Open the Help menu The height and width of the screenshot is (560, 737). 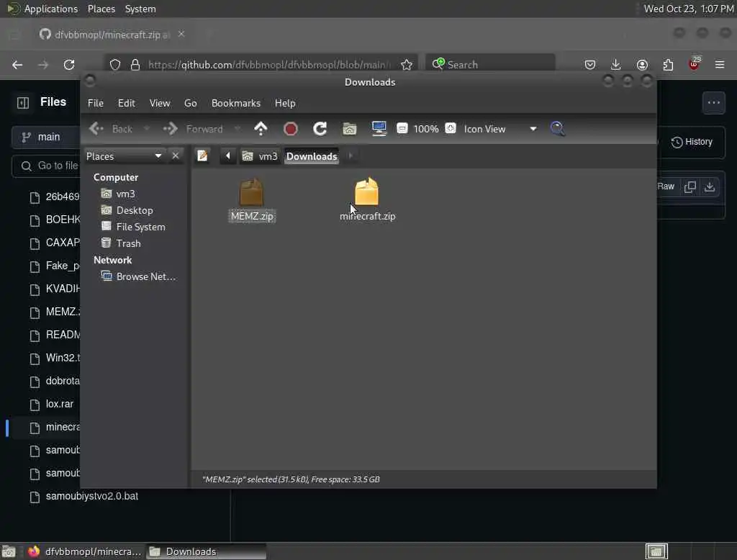(285, 103)
